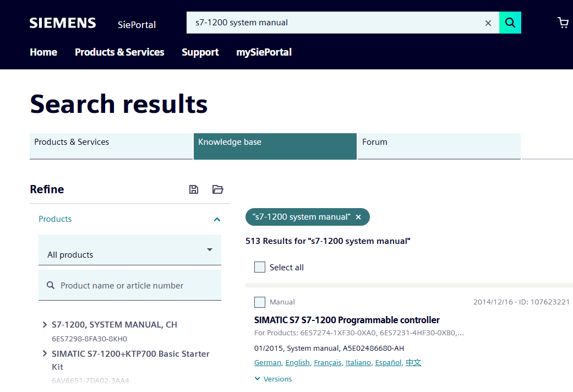The width and height of the screenshot is (573, 392).
Task: Clear the search box with the X icon
Action: click(x=488, y=23)
